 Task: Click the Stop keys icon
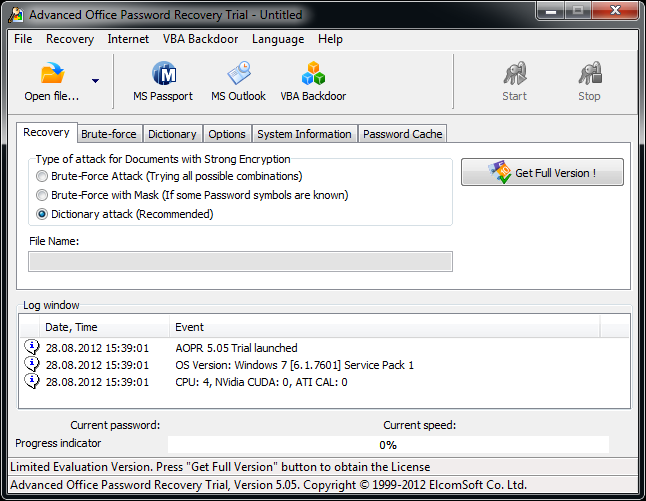tap(590, 73)
